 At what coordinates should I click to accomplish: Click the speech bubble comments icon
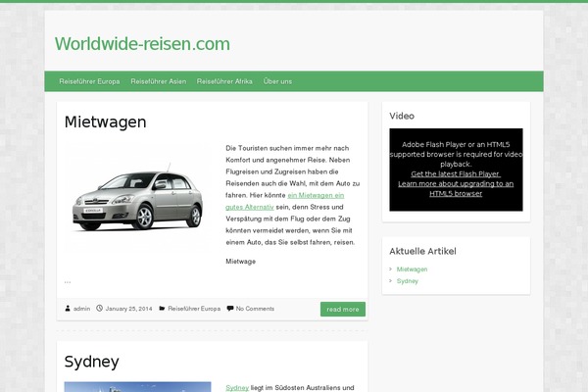click(230, 309)
